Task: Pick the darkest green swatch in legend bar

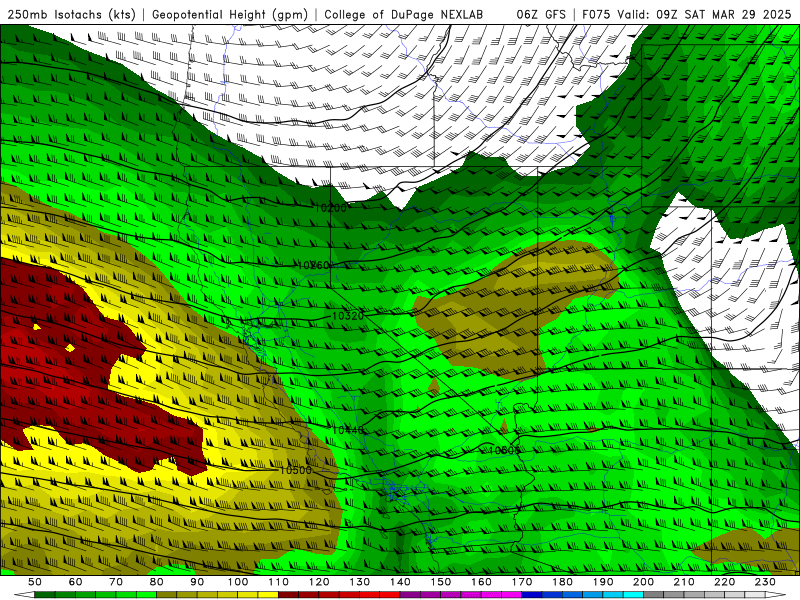Action: point(44,594)
